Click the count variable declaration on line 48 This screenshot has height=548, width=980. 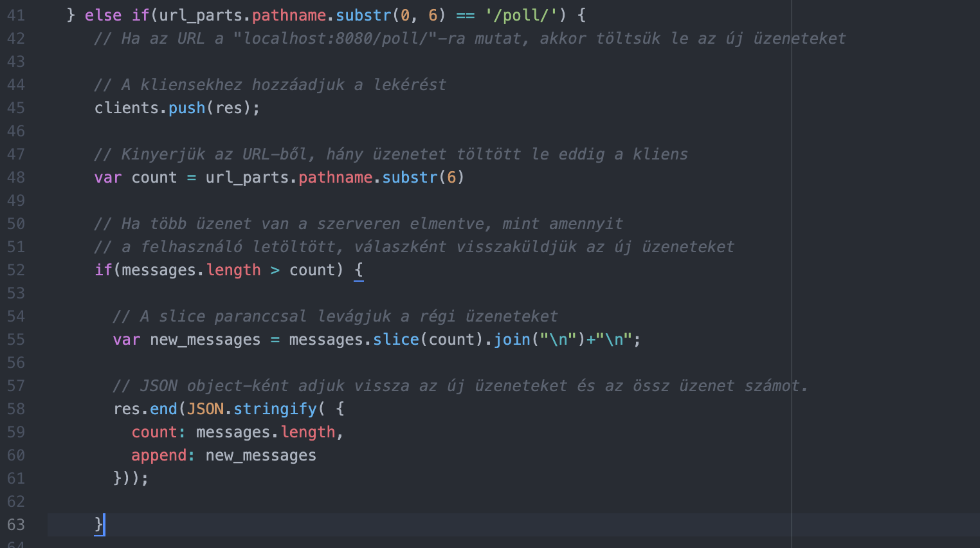[154, 178]
